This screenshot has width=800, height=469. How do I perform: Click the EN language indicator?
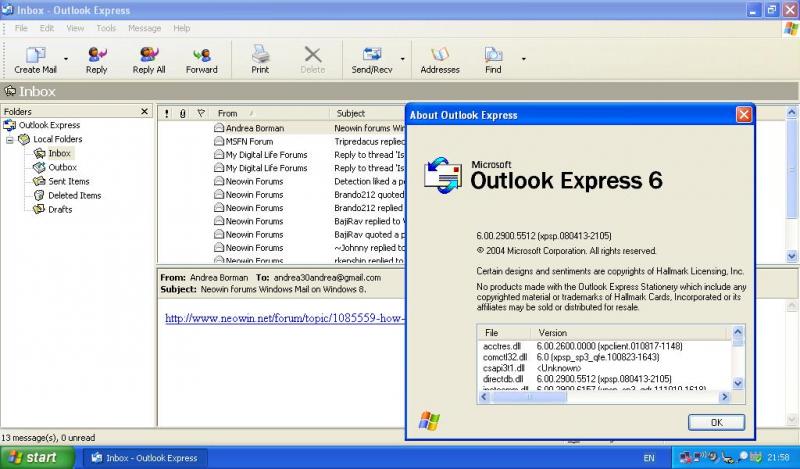[648, 458]
